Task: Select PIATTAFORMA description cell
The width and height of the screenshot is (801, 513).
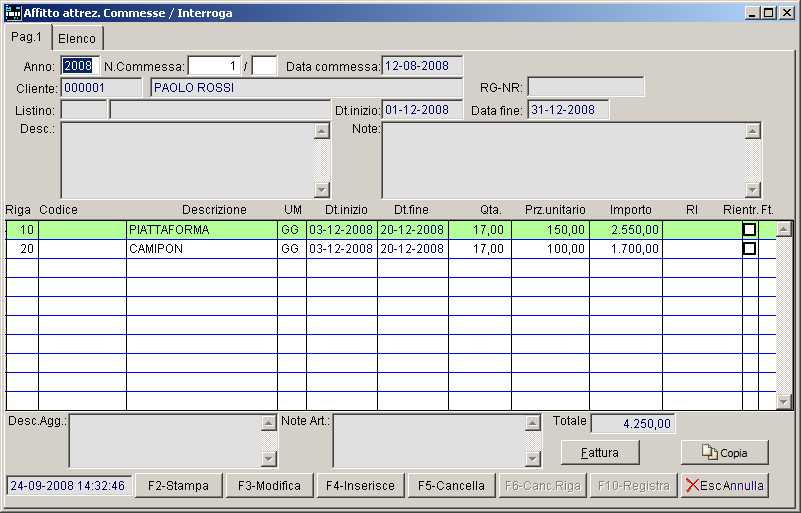Action: pyautogui.click(x=202, y=229)
